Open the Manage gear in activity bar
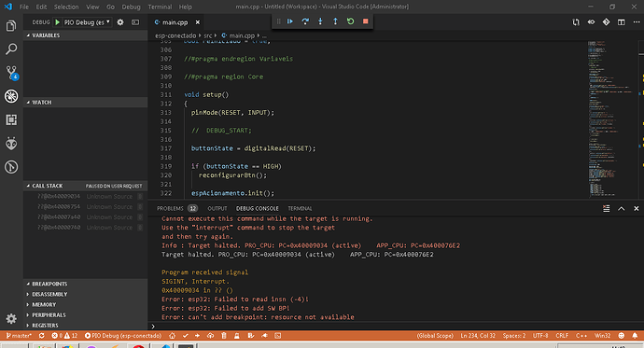Viewport: 644px width, 348px height. coord(11,318)
